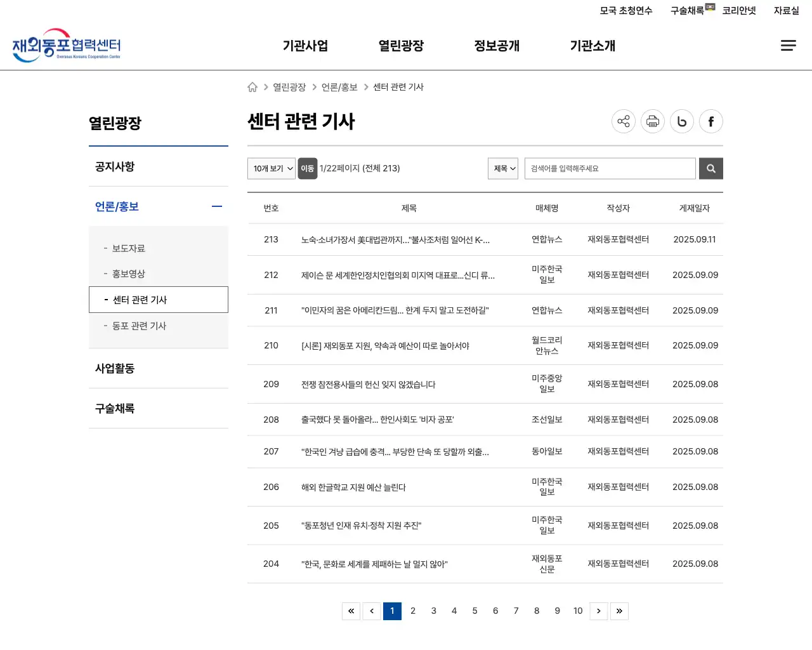Open 보도자료 submenu item
Image resolution: width=812 pixels, height=650 pixels.
pos(129,248)
